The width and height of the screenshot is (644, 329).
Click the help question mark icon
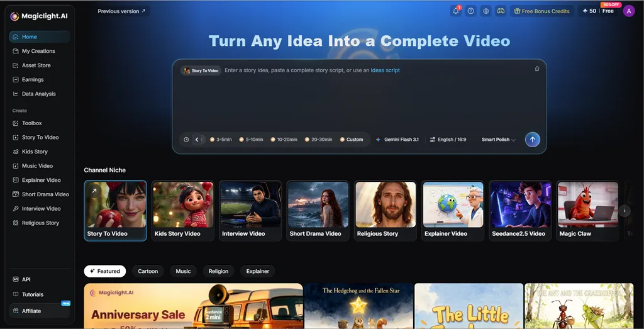point(471,11)
